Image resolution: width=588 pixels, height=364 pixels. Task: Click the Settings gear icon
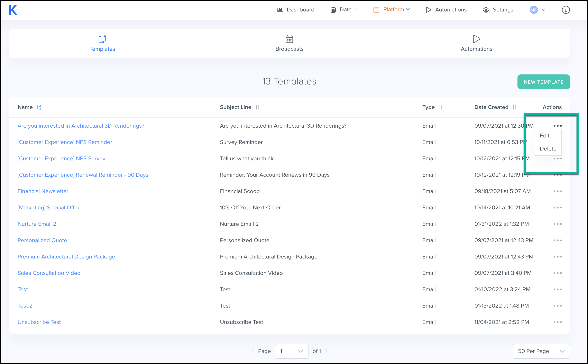coord(486,10)
